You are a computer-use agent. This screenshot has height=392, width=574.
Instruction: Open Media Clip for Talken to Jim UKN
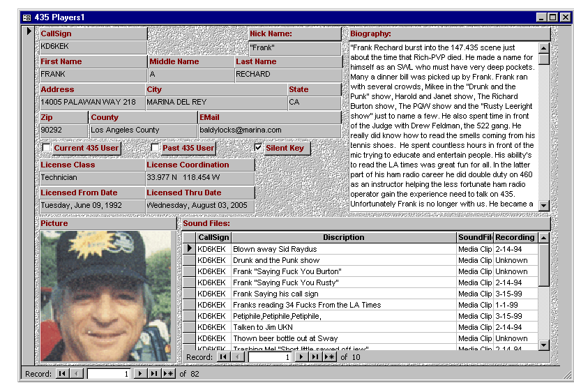[475, 327]
